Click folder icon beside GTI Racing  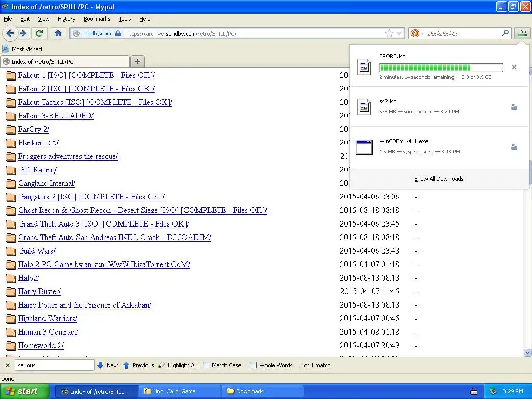[11, 170]
